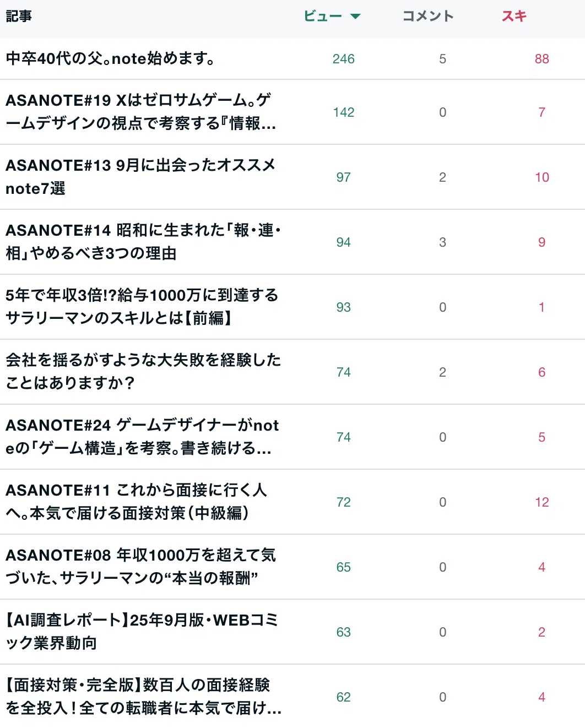The image size is (585, 728).
Task: Open ASANOTE#11 面接対策(中級編) article
Action: click(x=136, y=502)
